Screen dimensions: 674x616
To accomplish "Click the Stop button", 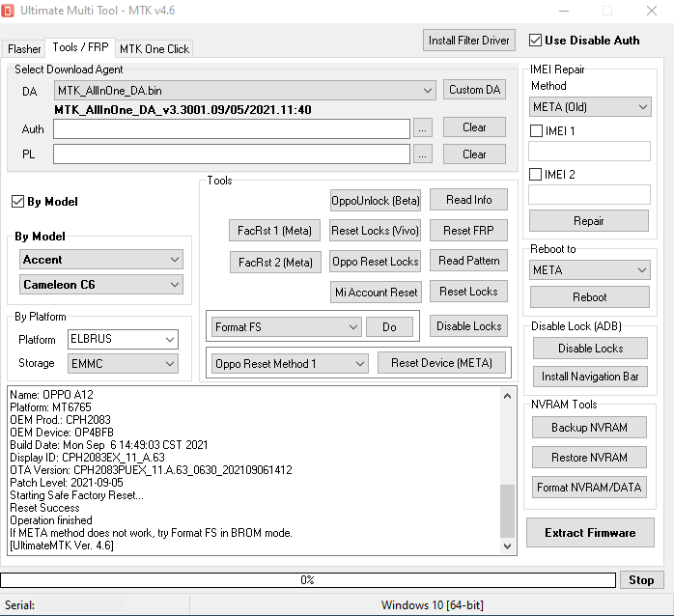I will (x=641, y=580).
